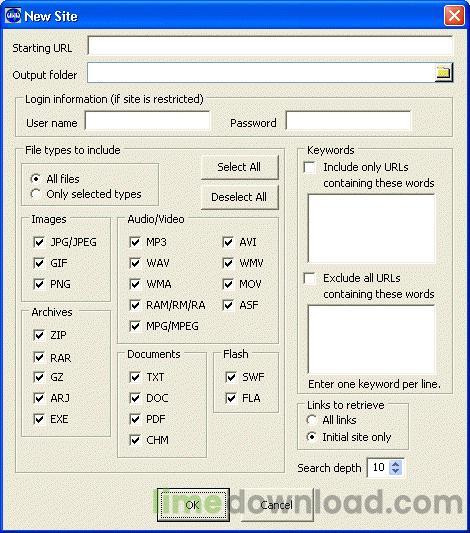Enable Exclude all URLs containing these words
Screen dimensions: 470x533
tap(310, 278)
